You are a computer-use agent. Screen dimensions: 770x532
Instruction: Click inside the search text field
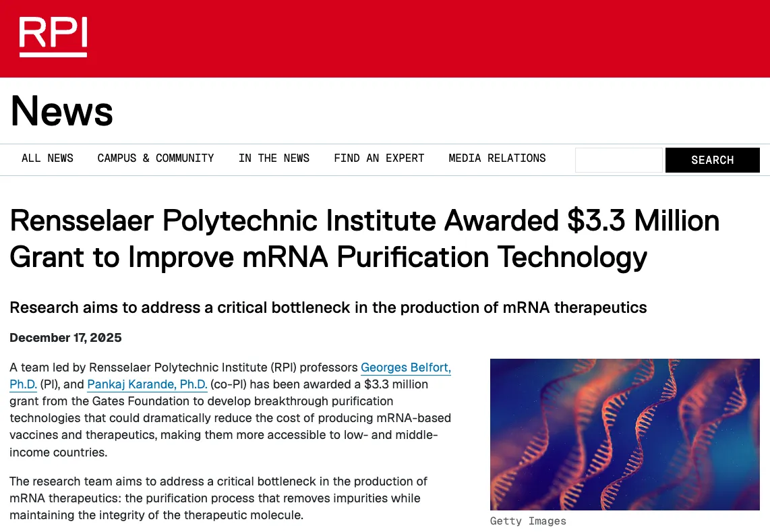pos(618,160)
